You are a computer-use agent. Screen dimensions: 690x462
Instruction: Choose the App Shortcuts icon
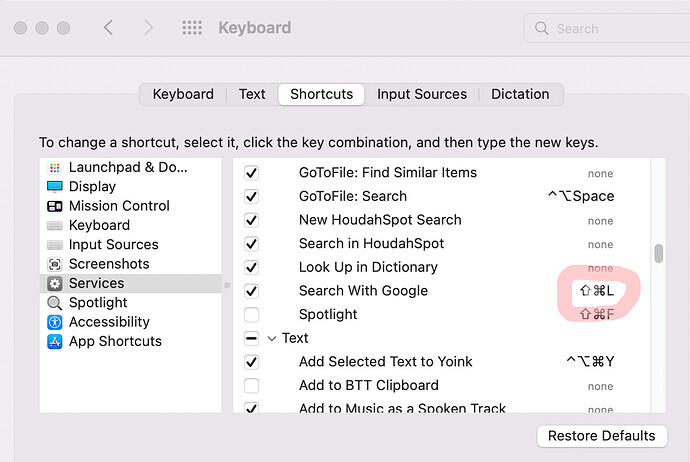(x=55, y=341)
